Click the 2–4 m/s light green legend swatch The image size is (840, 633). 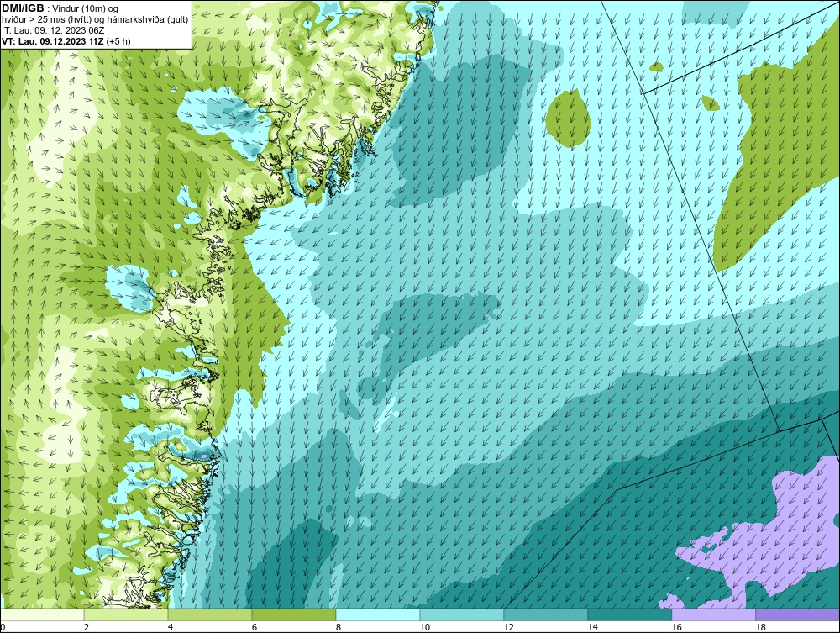pyautogui.click(x=126, y=615)
